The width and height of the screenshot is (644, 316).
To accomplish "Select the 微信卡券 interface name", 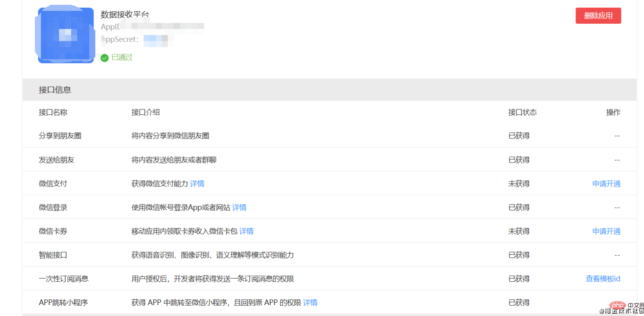I will pos(53,231).
